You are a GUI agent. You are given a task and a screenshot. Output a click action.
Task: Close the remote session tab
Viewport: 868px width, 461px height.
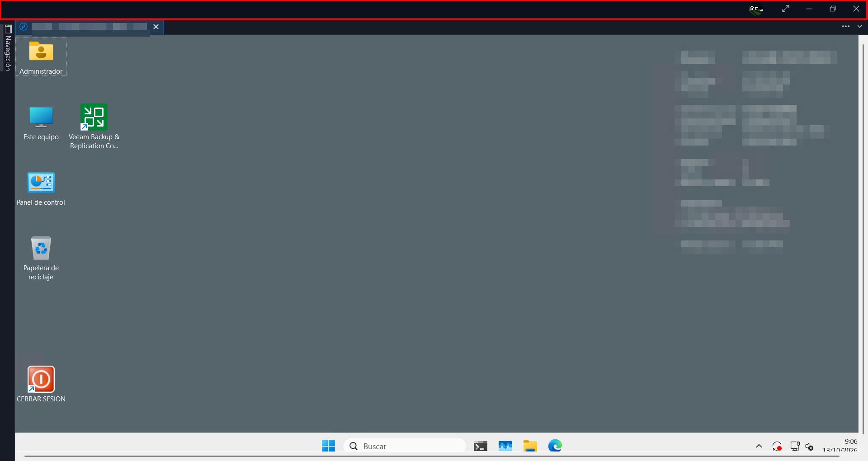point(156,27)
